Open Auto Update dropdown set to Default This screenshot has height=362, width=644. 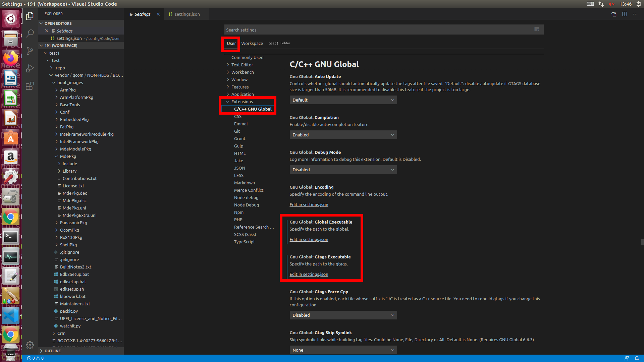click(343, 100)
